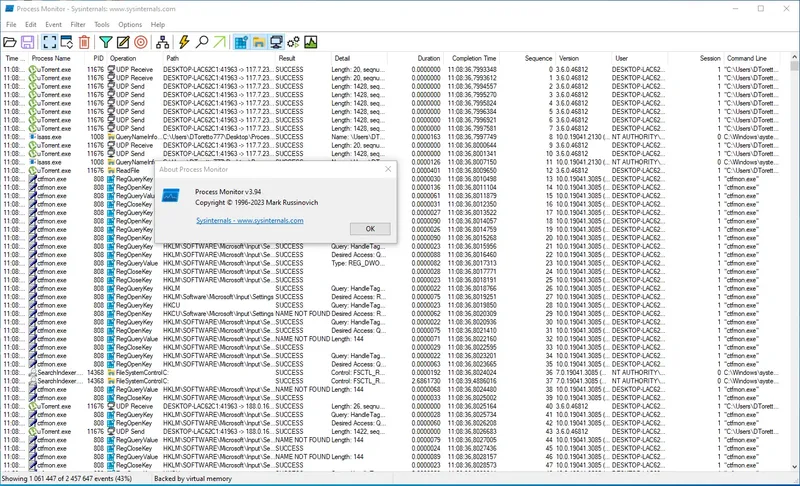Click the lightning bolt event icon

tap(184, 42)
